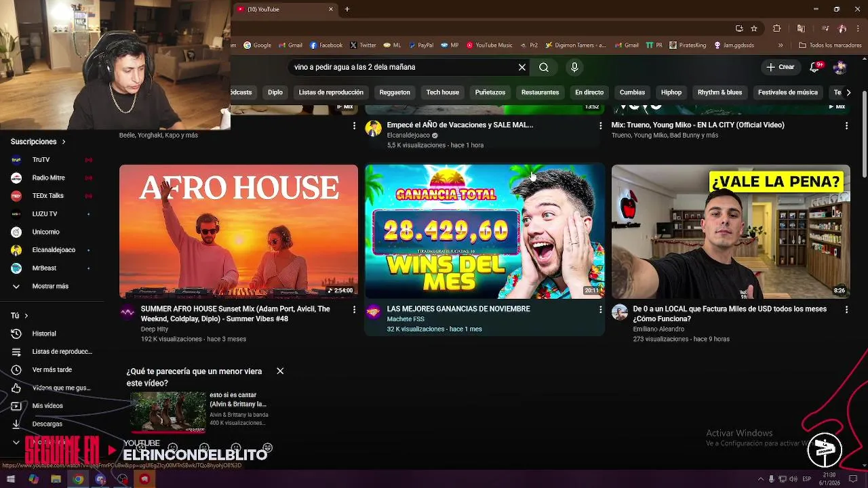Viewport: 868px width, 488px height.
Task: Open Mis vídeos in the sidebar
Action: 52,406
